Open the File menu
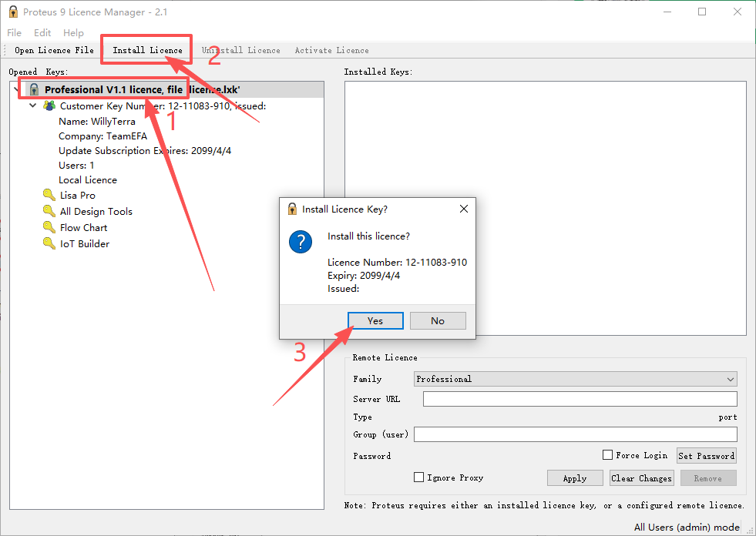Viewport: 756px width, 536px height. tap(14, 33)
